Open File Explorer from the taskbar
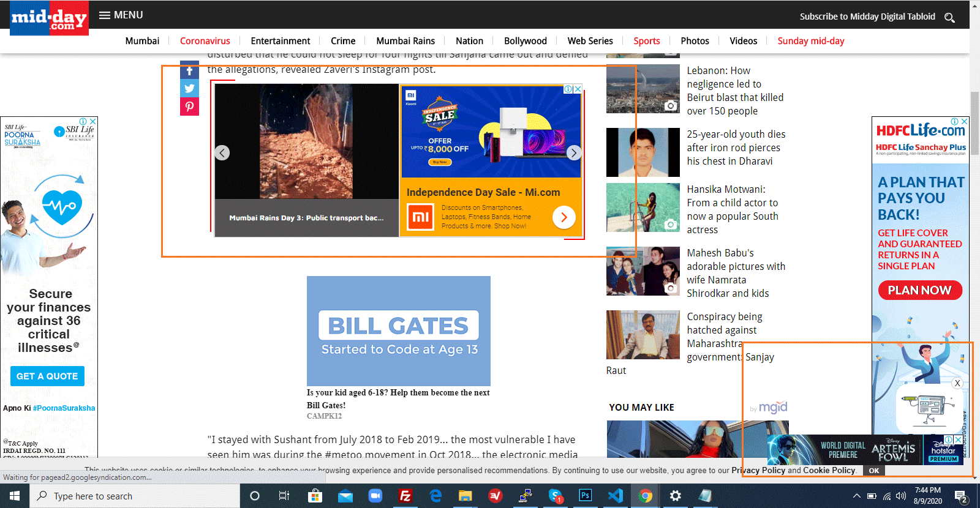 [x=466, y=496]
